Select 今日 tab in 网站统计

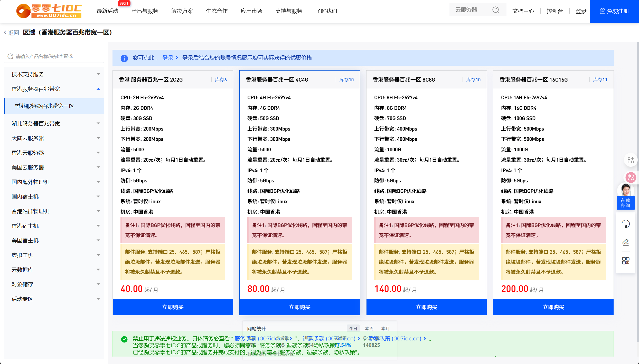353,329
